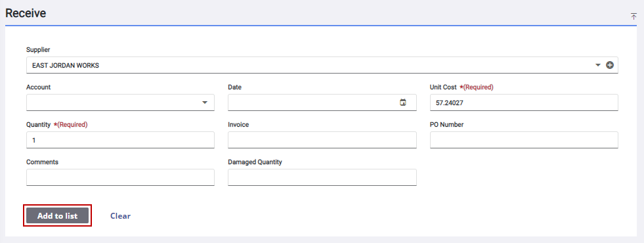Screen dimensions: 644x243
Task: Click inside the empty Account combo box
Action: [120, 102]
